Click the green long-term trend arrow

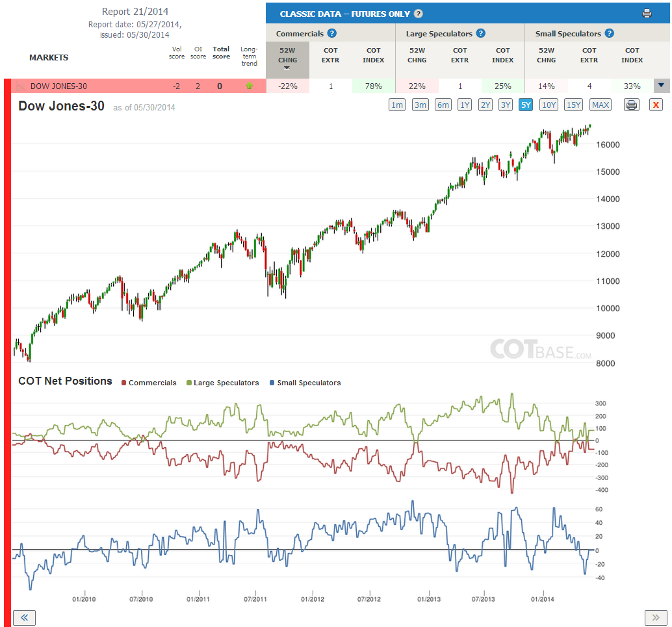click(249, 86)
